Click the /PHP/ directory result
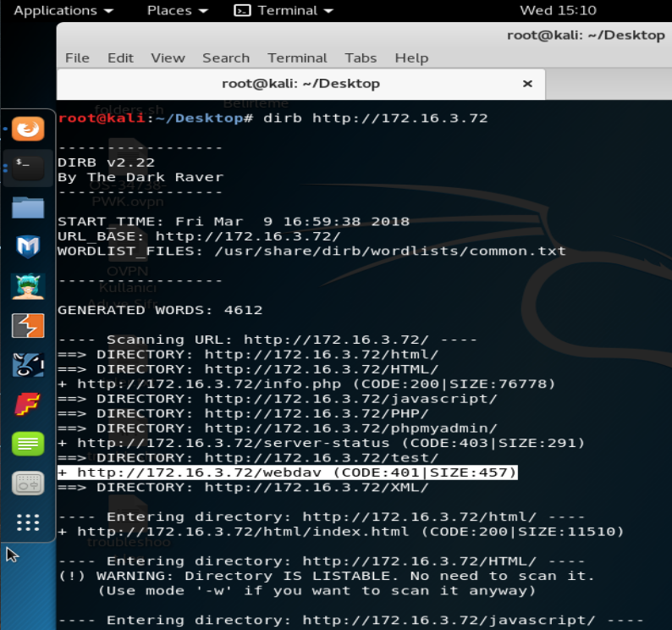The width and height of the screenshot is (672, 630). click(x=243, y=413)
